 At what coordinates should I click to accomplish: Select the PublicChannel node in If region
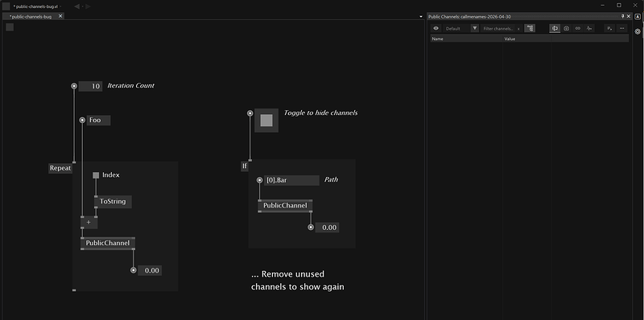(285, 206)
